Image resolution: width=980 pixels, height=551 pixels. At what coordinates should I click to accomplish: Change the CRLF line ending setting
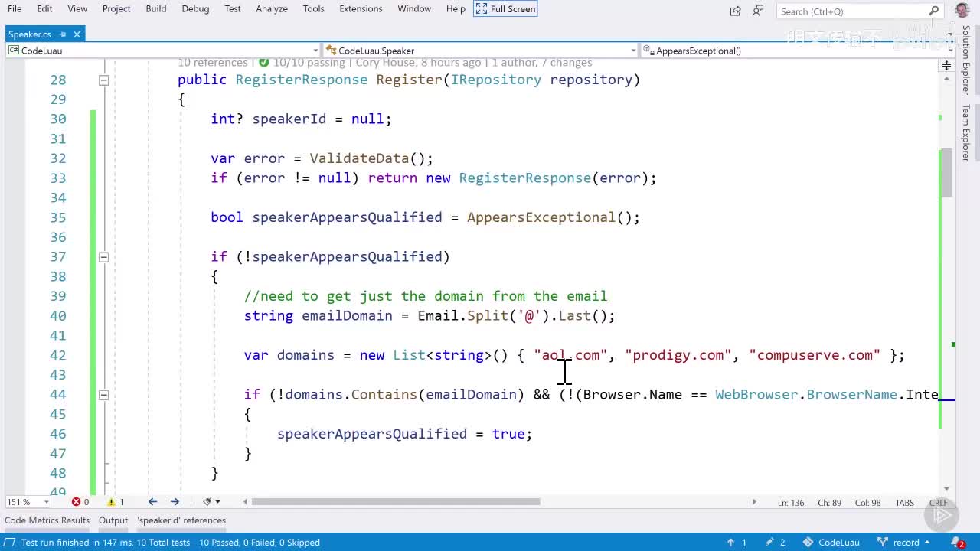(938, 502)
